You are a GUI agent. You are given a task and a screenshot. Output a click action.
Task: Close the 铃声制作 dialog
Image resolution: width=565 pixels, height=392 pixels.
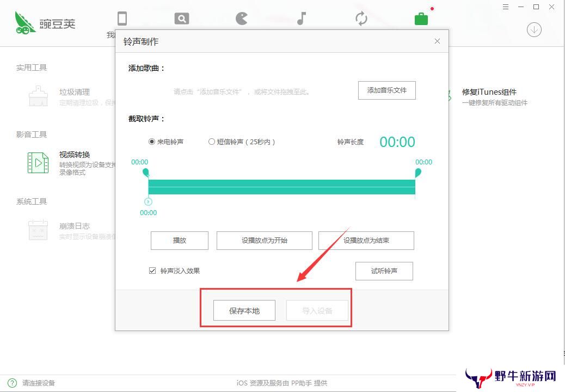tap(437, 41)
